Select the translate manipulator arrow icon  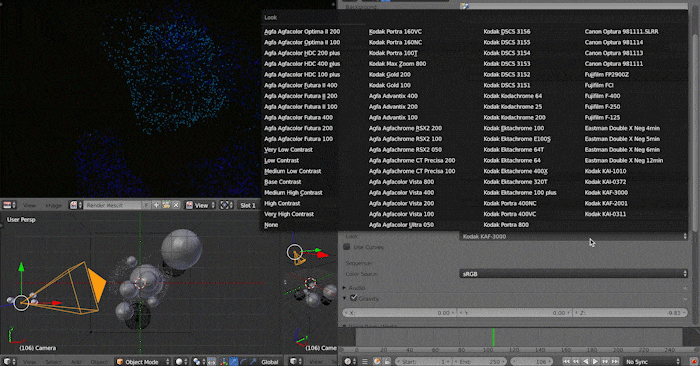233,362
